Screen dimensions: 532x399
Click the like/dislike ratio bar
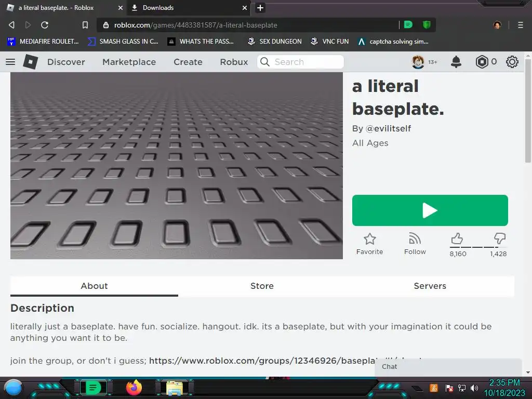[x=478, y=247]
